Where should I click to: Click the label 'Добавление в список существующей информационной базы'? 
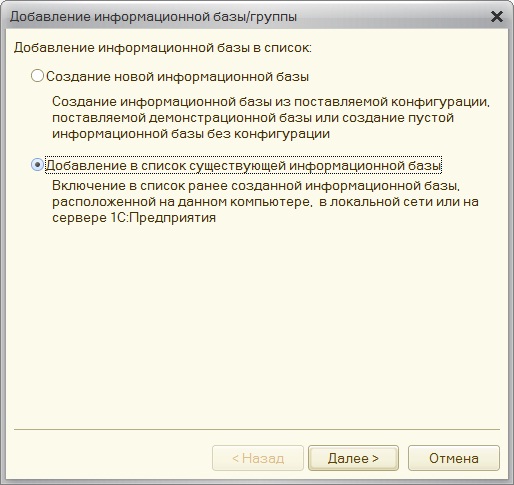coord(243,165)
